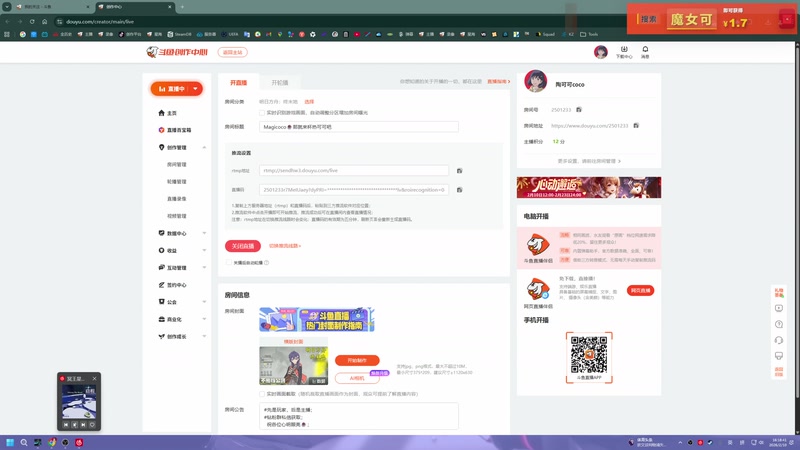
Task: Enable real-time game screen recognition checkbox
Action: coord(262,113)
